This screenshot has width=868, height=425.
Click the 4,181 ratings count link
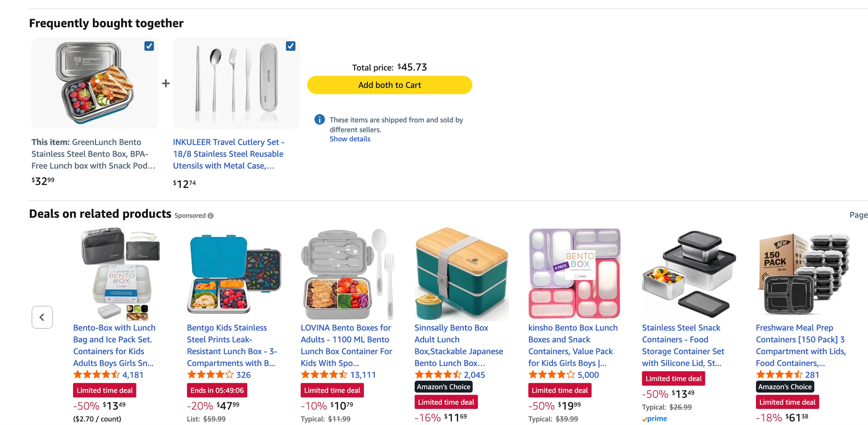tap(133, 375)
